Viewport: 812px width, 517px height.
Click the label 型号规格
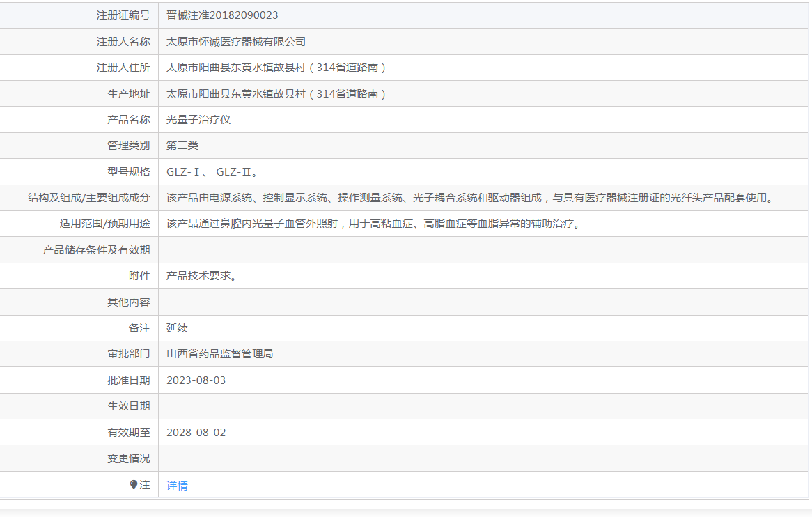point(128,172)
